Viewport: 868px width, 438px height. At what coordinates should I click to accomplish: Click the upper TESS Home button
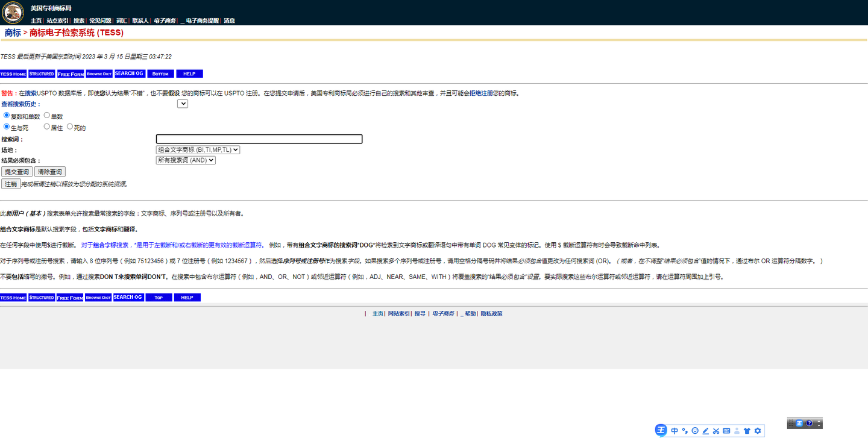point(13,74)
